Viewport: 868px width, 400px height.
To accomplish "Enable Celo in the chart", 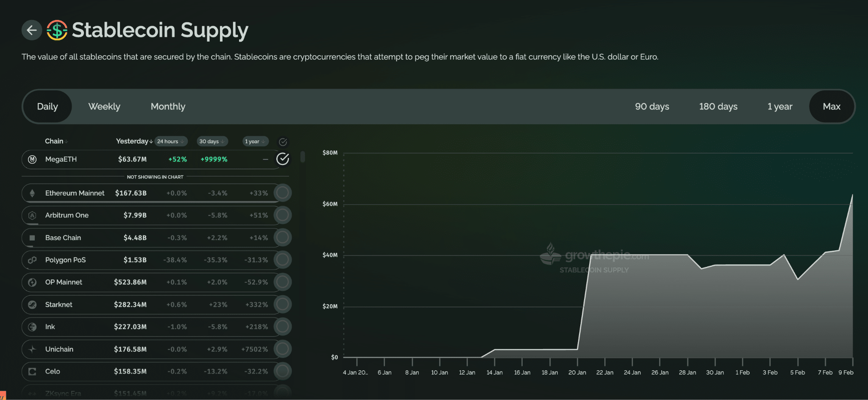I will [x=282, y=371].
